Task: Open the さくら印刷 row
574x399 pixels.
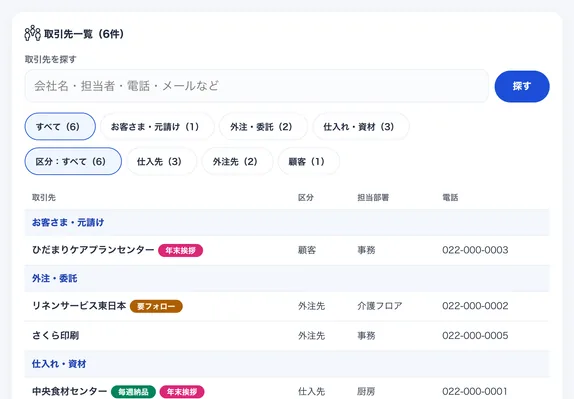Action: tap(287, 336)
